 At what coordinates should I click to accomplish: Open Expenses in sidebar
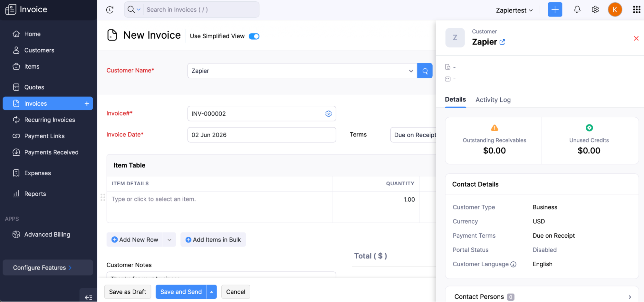tap(48, 173)
